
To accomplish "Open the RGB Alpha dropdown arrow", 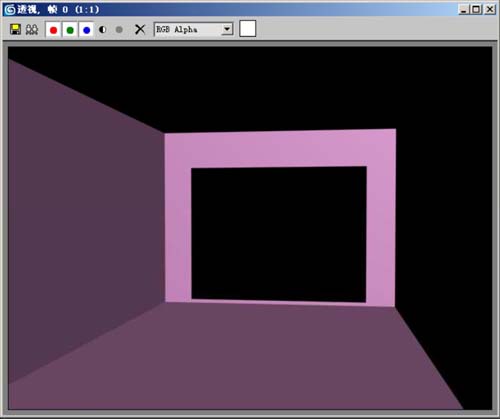I will pyautogui.click(x=227, y=29).
